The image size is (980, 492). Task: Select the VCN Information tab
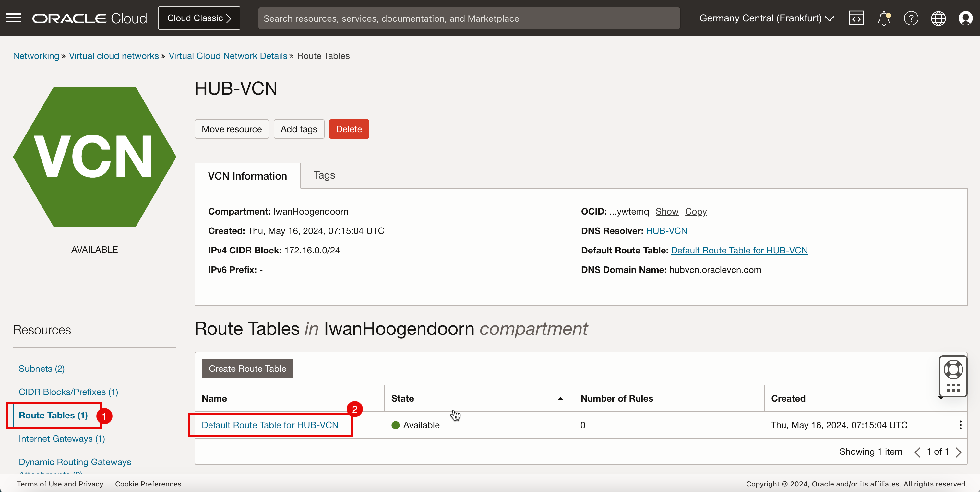coord(247,175)
